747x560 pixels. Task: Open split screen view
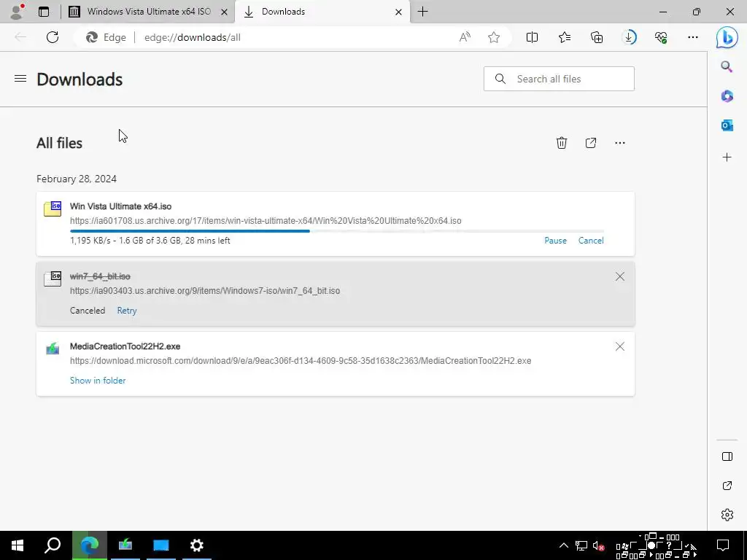532,37
